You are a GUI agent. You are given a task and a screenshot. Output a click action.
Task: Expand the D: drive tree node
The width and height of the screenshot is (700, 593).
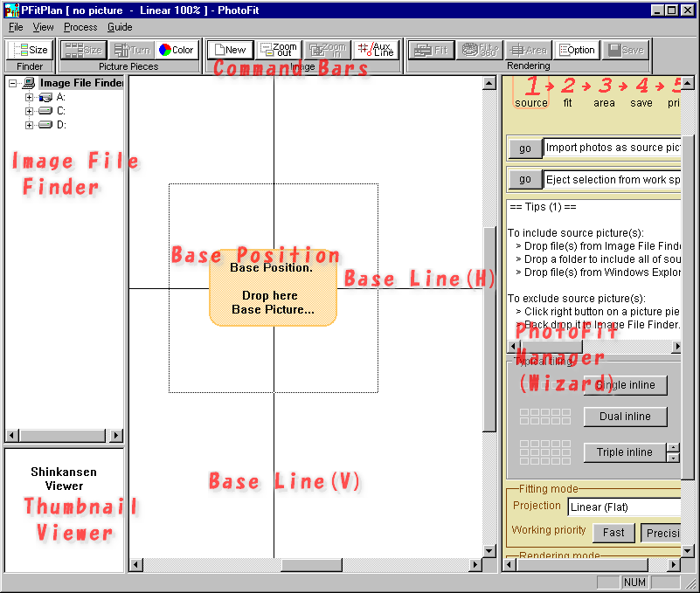click(29, 125)
